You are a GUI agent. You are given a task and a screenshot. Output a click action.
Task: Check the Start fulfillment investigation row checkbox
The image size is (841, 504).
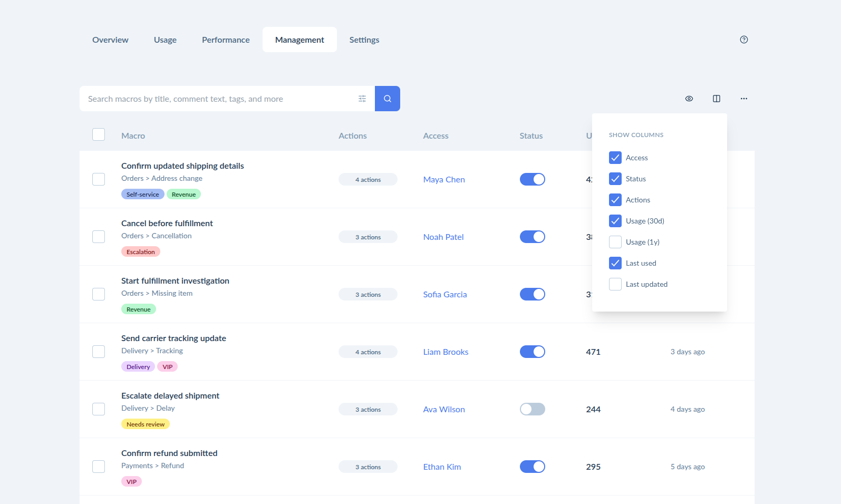click(x=99, y=294)
